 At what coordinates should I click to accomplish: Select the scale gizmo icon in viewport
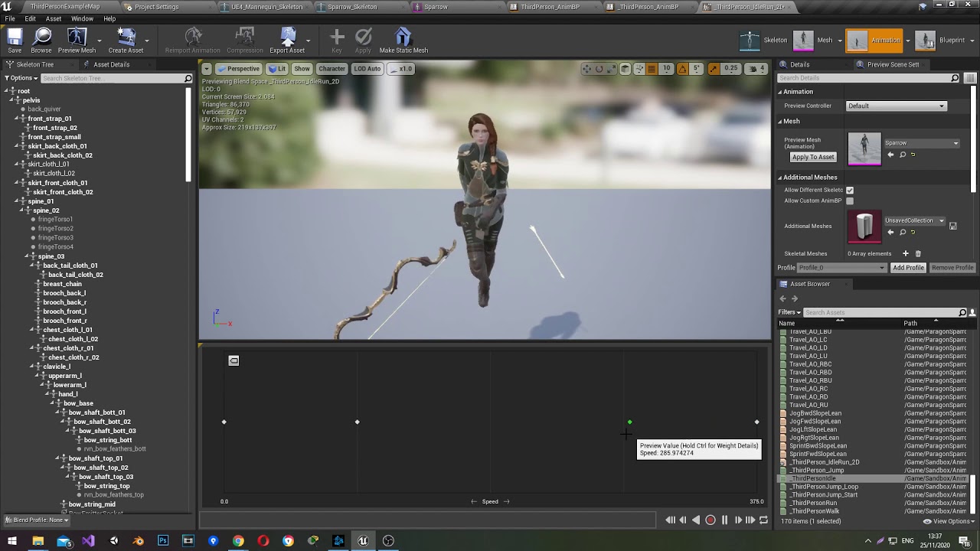(x=612, y=69)
